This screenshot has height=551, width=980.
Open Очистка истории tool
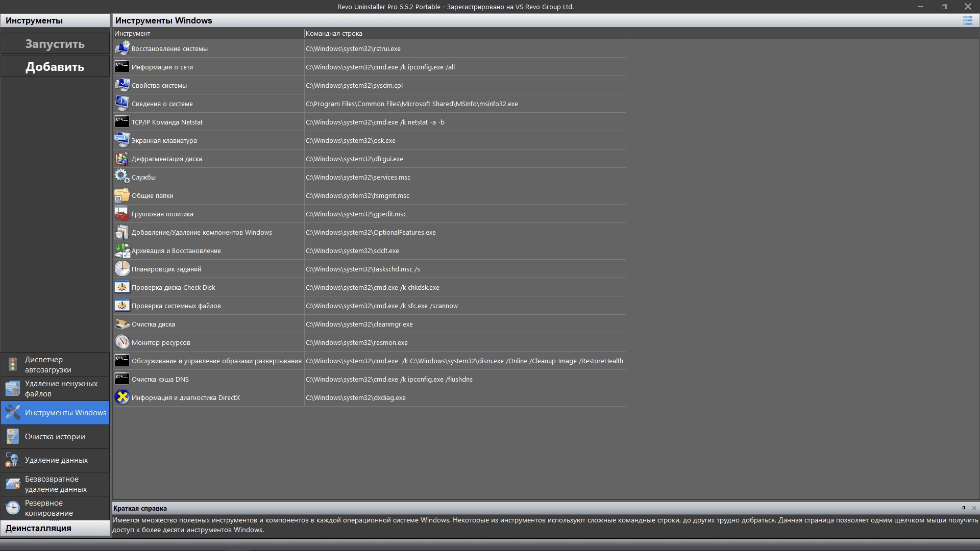[55, 437]
